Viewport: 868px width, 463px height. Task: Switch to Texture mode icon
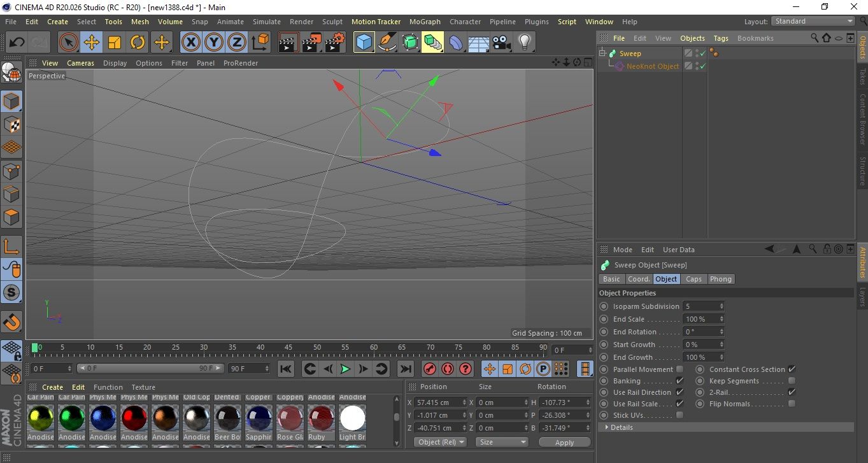point(12,124)
